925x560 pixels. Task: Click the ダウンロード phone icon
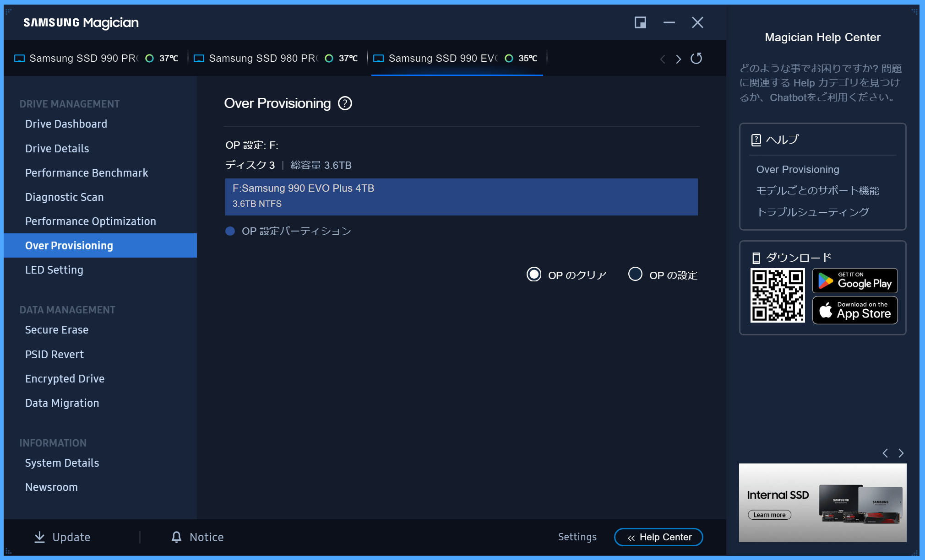pyautogui.click(x=756, y=258)
